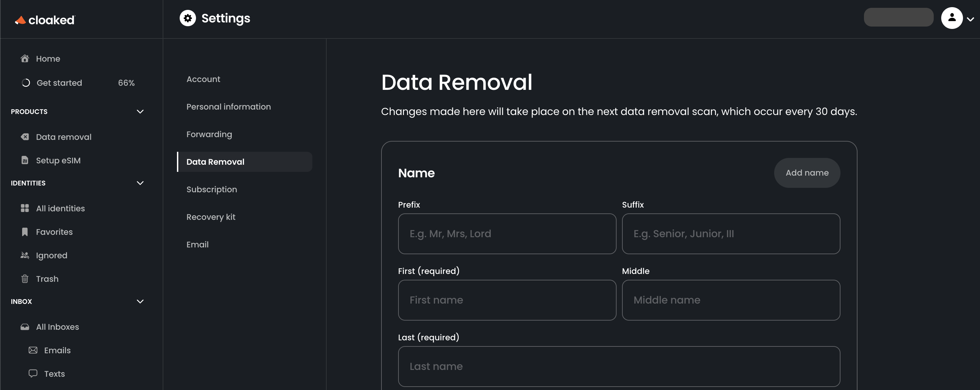Click the Texts speech bubble icon
This screenshot has height=390, width=980.
pyautogui.click(x=33, y=373)
